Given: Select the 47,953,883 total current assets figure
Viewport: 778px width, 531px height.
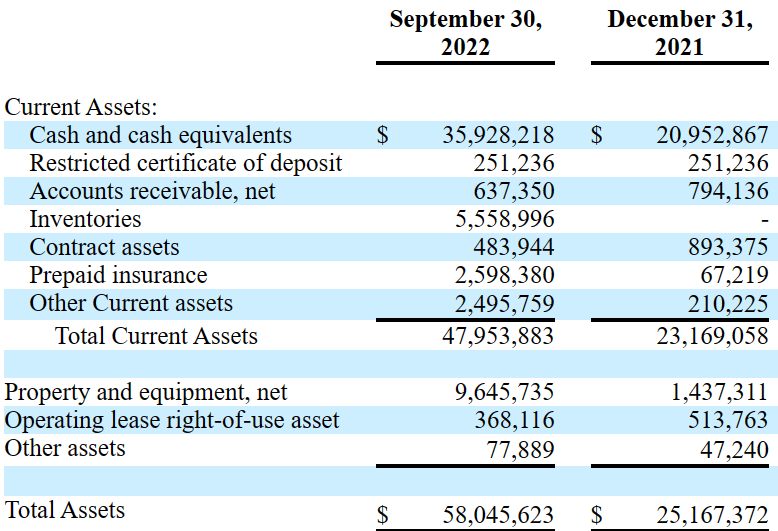Looking at the screenshot, I should tap(498, 336).
